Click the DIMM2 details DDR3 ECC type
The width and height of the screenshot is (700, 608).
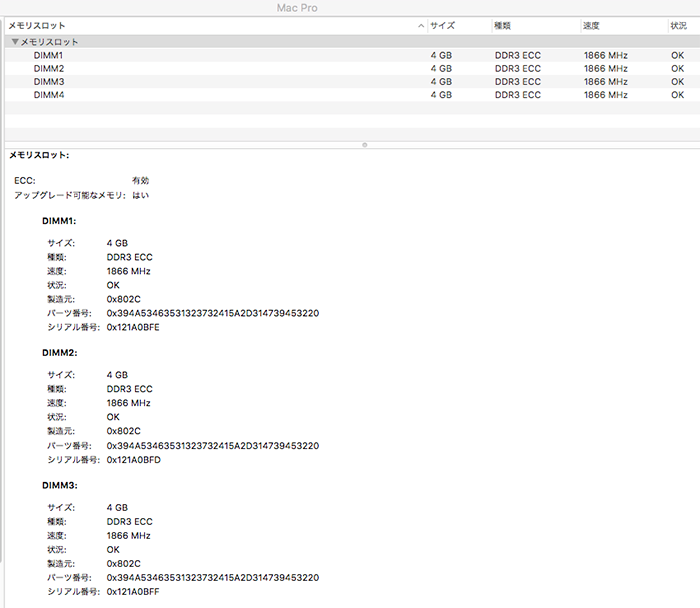(x=129, y=389)
